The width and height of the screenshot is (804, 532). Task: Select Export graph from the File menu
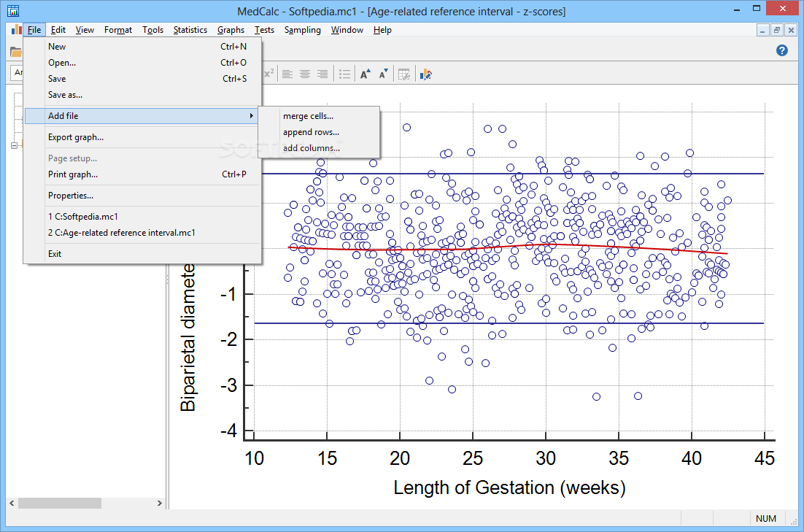[x=75, y=136]
